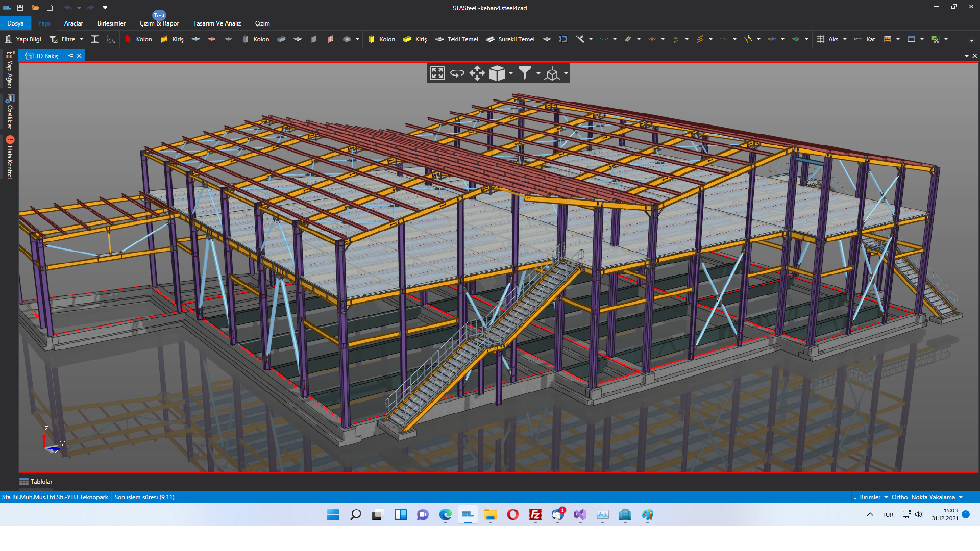Image resolution: width=980 pixels, height=551 pixels.
Task: Select the red steel Kolon tool
Action: click(x=129, y=39)
